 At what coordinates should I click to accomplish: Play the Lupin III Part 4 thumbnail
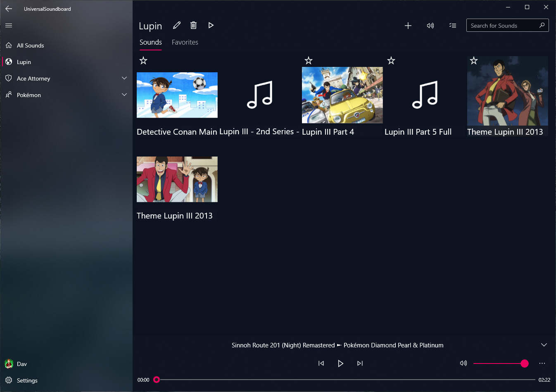(342, 95)
